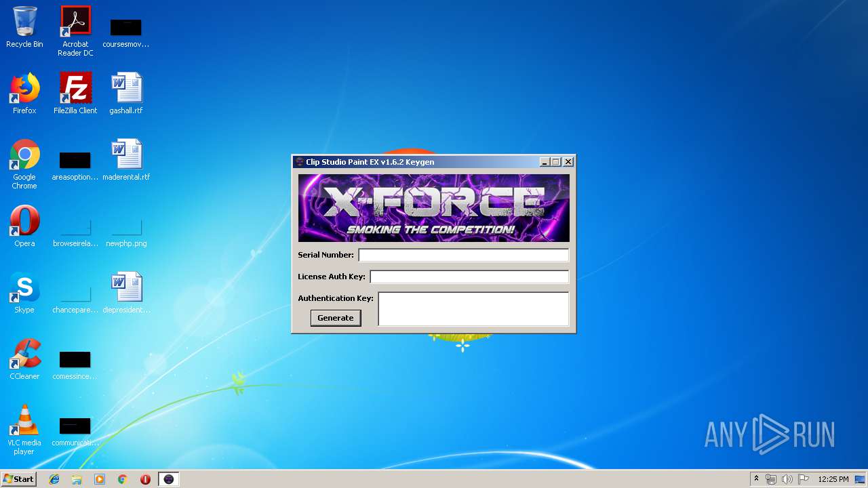The image size is (868, 488).
Task: Focus the License Auth Key field
Action: tap(469, 277)
